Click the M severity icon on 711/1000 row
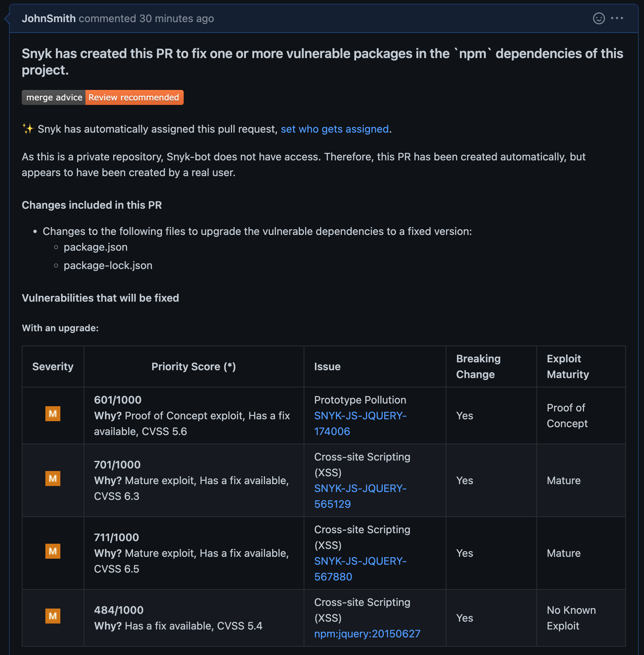 pyautogui.click(x=52, y=551)
